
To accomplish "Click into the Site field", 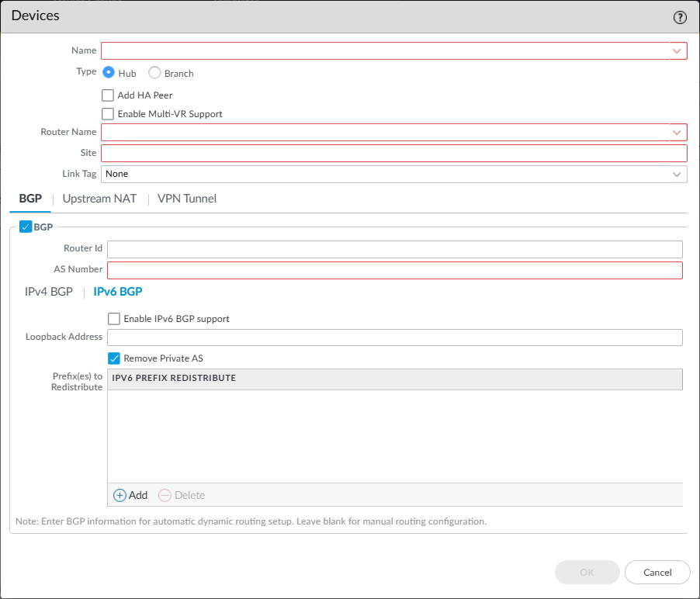I will click(x=393, y=153).
